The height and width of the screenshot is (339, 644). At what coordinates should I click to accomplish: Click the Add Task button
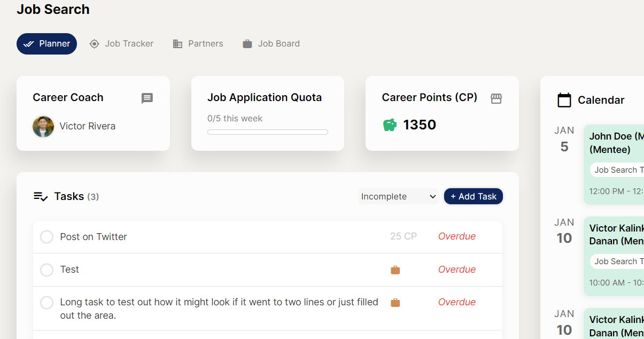click(474, 196)
